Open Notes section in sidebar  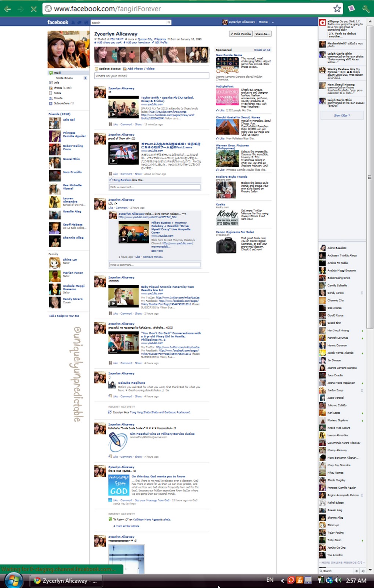click(x=55, y=93)
